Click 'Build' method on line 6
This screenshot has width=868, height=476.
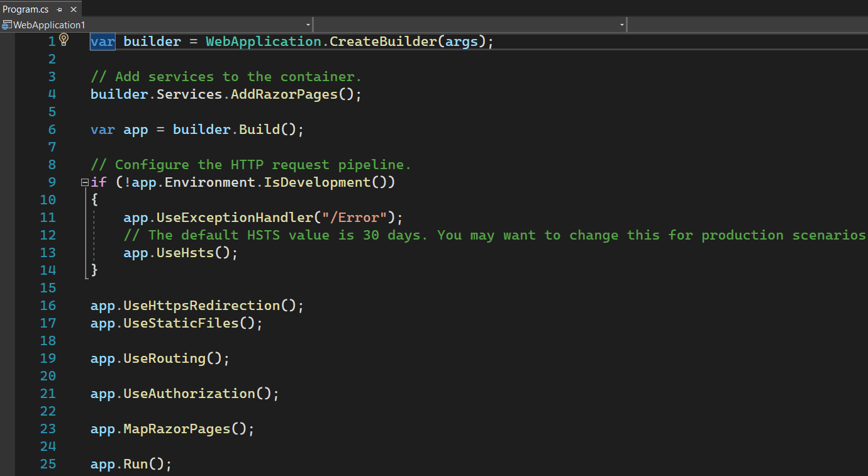click(259, 130)
